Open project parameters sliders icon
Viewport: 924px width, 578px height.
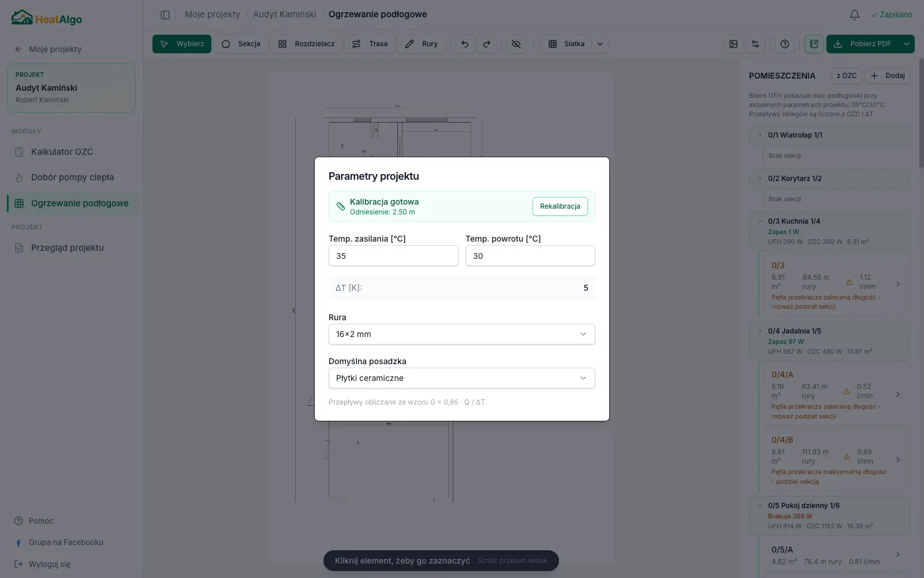(x=755, y=44)
